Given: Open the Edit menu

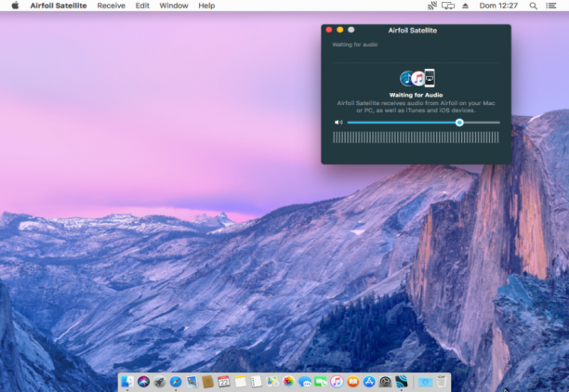Looking at the screenshot, I should click(x=142, y=6).
